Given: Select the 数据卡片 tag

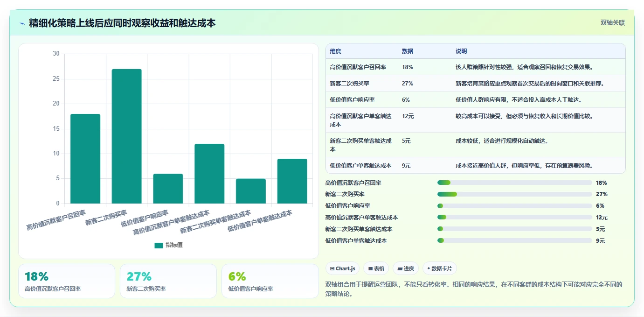Looking at the screenshot, I should coord(440,268).
